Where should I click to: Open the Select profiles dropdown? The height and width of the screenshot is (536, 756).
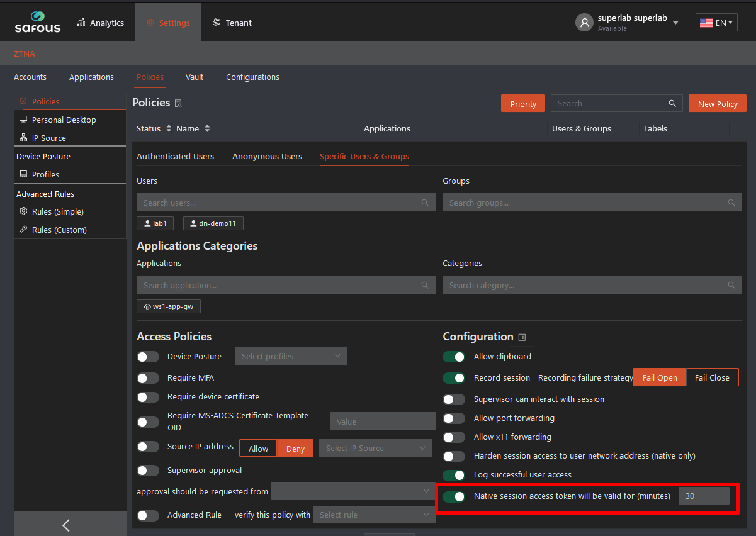click(290, 356)
